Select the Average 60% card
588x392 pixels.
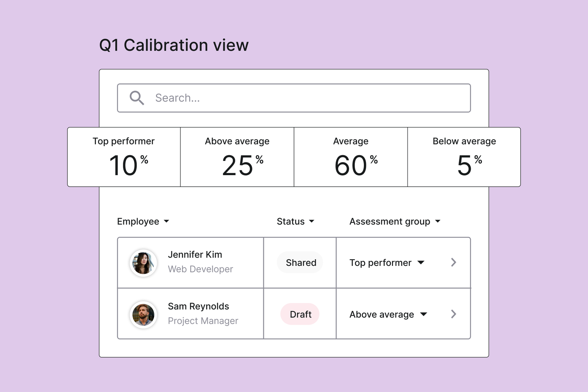click(x=351, y=157)
